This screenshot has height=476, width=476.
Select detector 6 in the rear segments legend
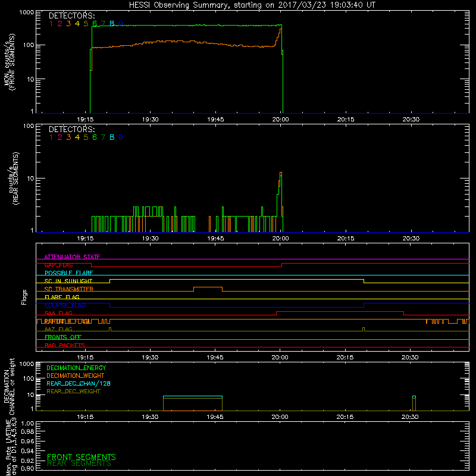click(x=95, y=137)
